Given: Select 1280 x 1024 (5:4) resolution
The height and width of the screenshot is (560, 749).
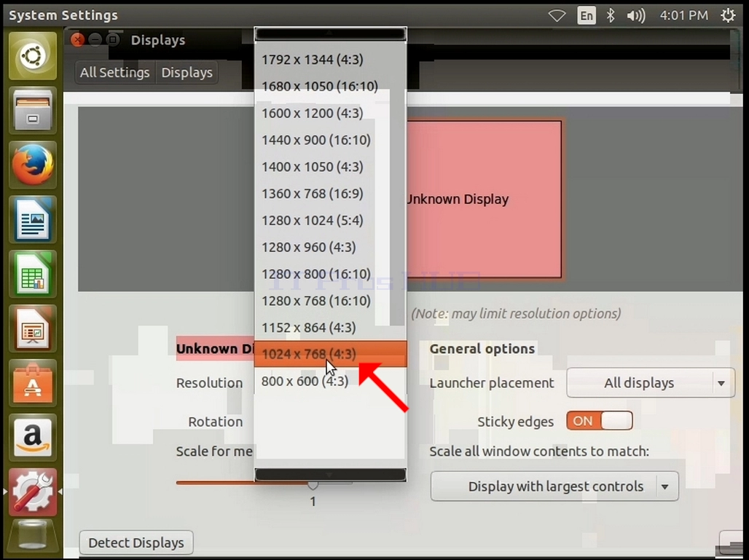Looking at the screenshot, I should 330,220.
